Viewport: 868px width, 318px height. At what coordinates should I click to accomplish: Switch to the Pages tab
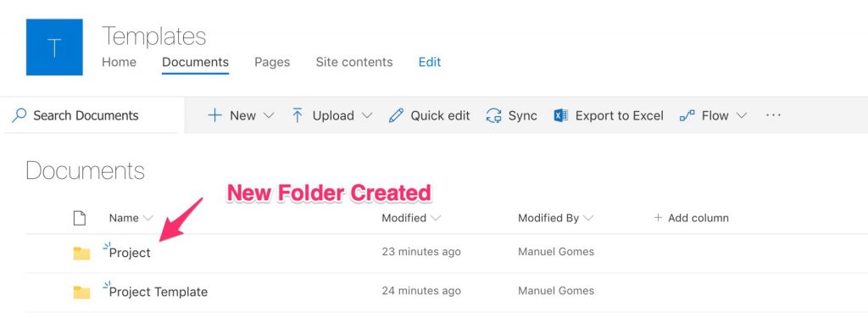click(272, 62)
